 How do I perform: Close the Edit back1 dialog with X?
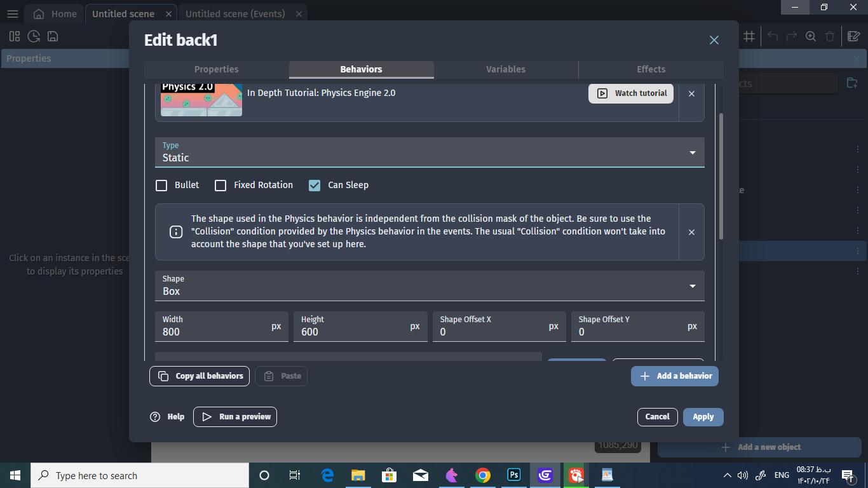tap(714, 40)
